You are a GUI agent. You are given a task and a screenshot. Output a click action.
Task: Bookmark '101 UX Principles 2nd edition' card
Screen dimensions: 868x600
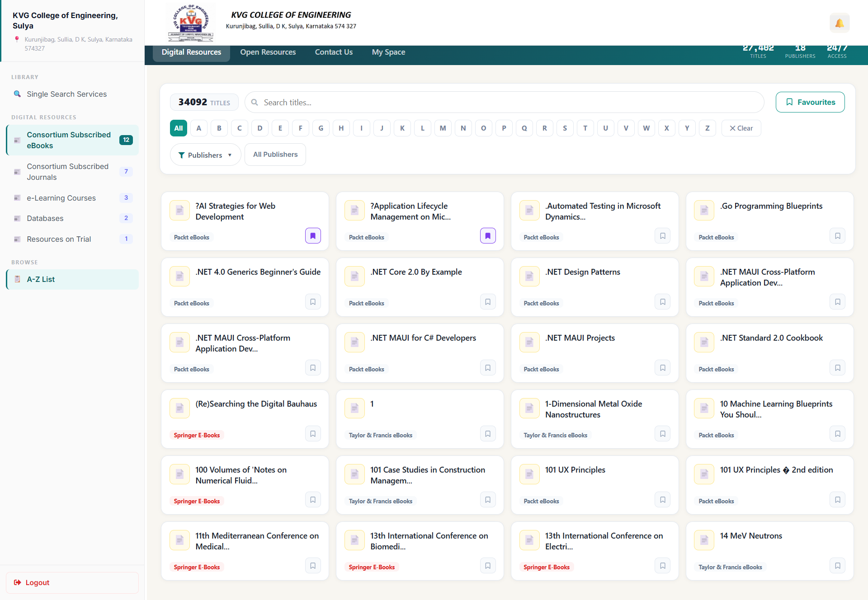(838, 500)
